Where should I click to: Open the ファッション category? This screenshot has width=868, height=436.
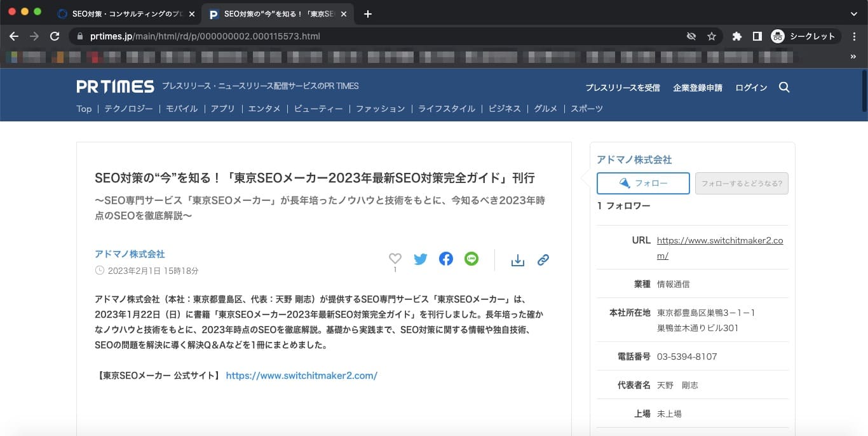click(380, 109)
